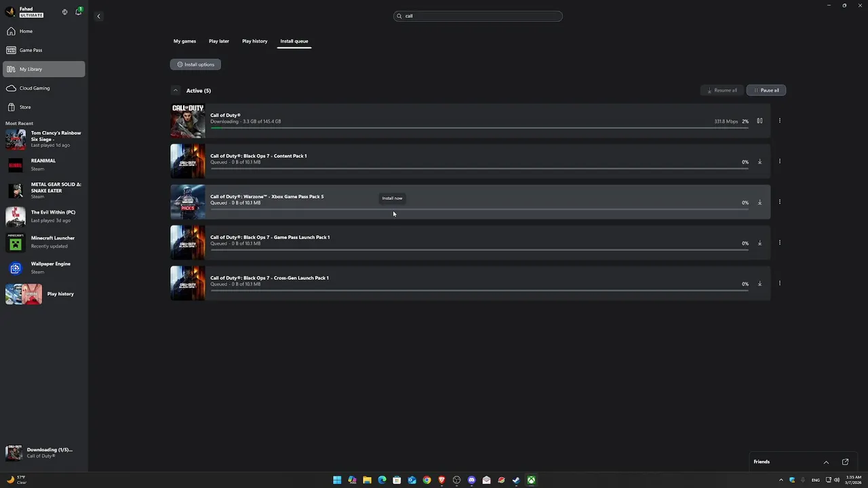Open the taskbar clock and date
The width and height of the screenshot is (868, 488).
tap(854, 480)
